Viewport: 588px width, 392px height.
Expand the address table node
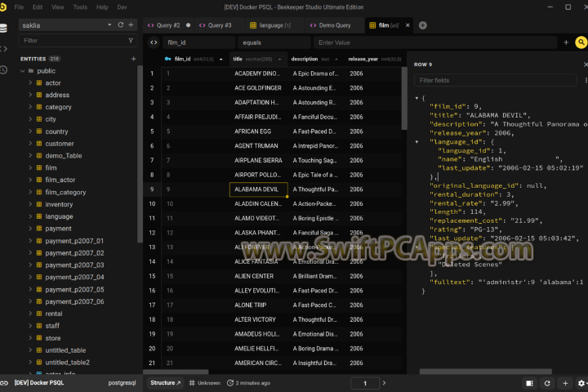[x=30, y=95]
